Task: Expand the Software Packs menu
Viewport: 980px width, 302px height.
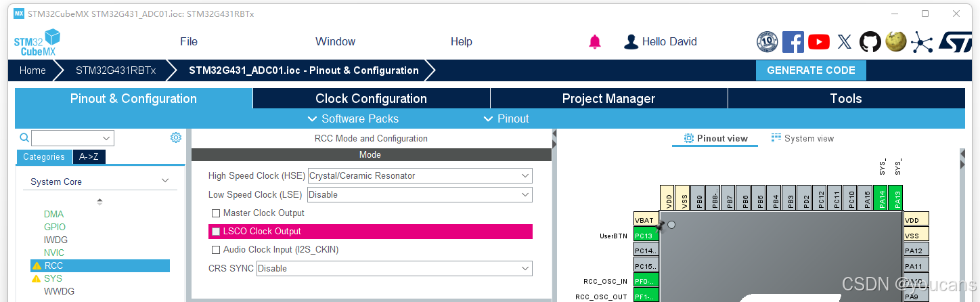Action: click(353, 118)
